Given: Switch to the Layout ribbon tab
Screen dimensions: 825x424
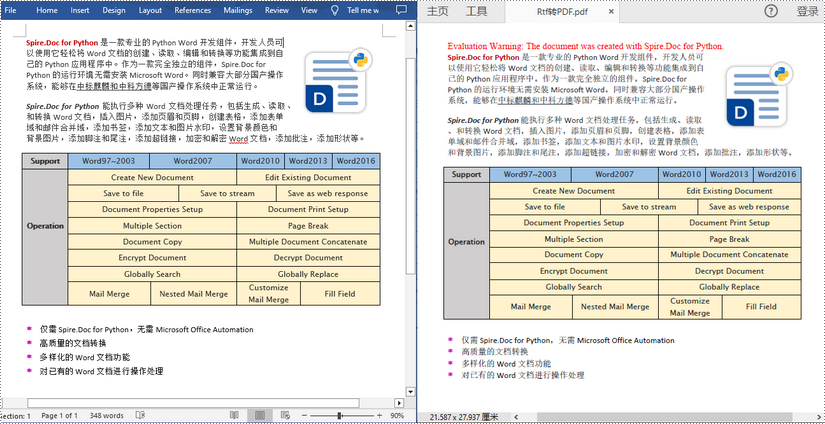Looking at the screenshot, I should 150,10.
